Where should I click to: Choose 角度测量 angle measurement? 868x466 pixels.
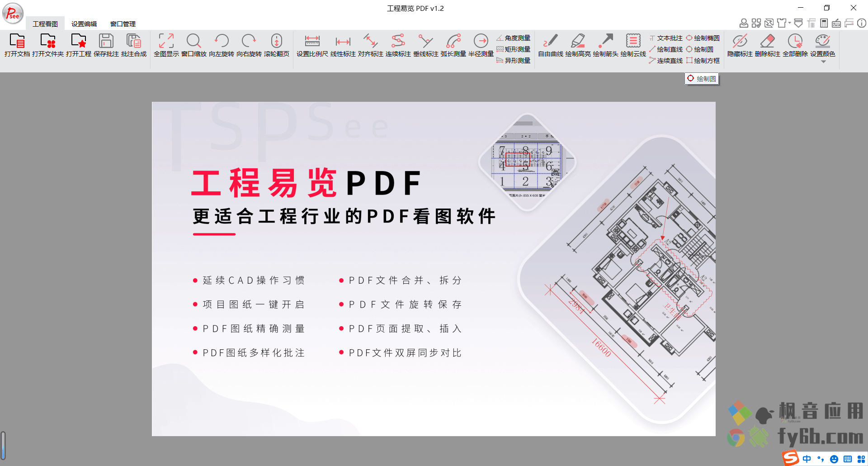pyautogui.click(x=514, y=38)
